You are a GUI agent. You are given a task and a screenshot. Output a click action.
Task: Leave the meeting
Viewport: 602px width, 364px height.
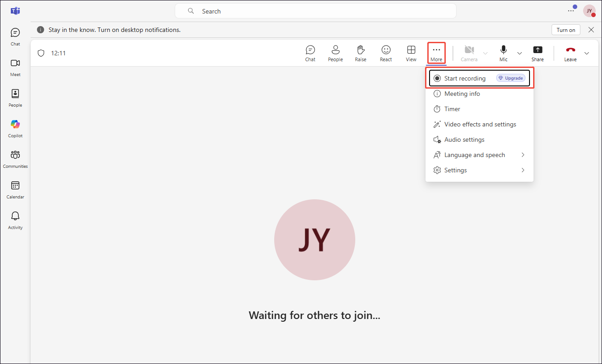pos(570,53)
